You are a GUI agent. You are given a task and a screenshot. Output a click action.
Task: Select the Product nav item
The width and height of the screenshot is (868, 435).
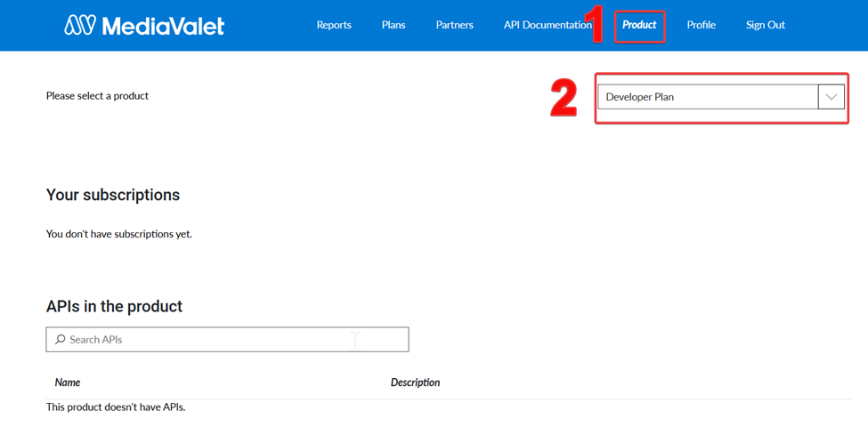click(639, 25)
